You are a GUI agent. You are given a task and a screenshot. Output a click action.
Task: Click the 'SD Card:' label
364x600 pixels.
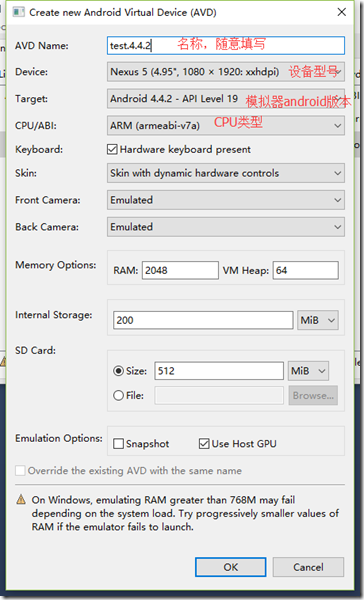pyautogui.click(x=36, y=351)
